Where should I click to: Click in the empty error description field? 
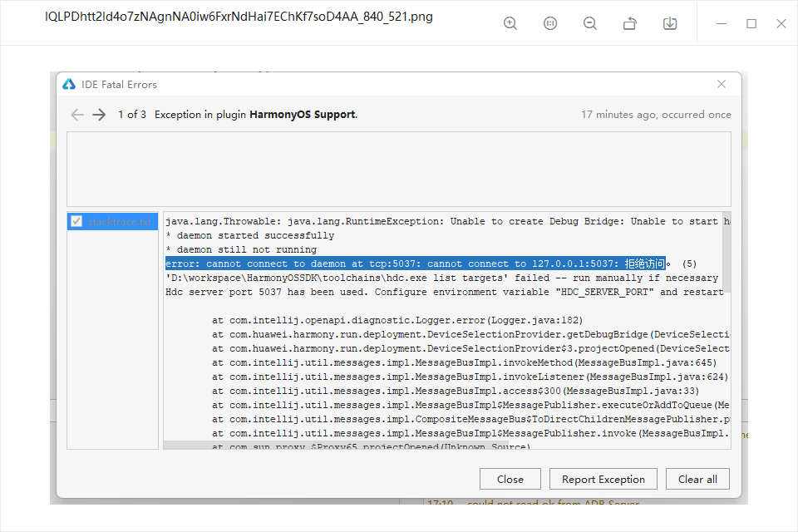398,169
